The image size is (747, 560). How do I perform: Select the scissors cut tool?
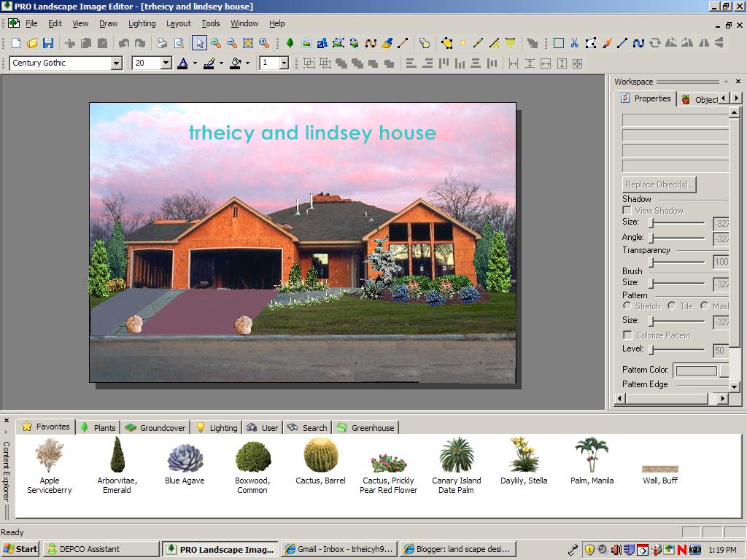coord(574,42)
